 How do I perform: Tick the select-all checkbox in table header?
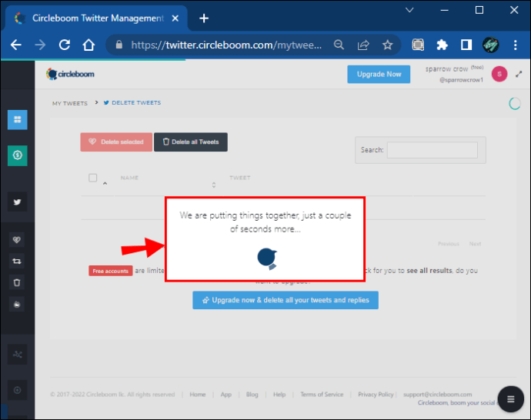point(93,178)
